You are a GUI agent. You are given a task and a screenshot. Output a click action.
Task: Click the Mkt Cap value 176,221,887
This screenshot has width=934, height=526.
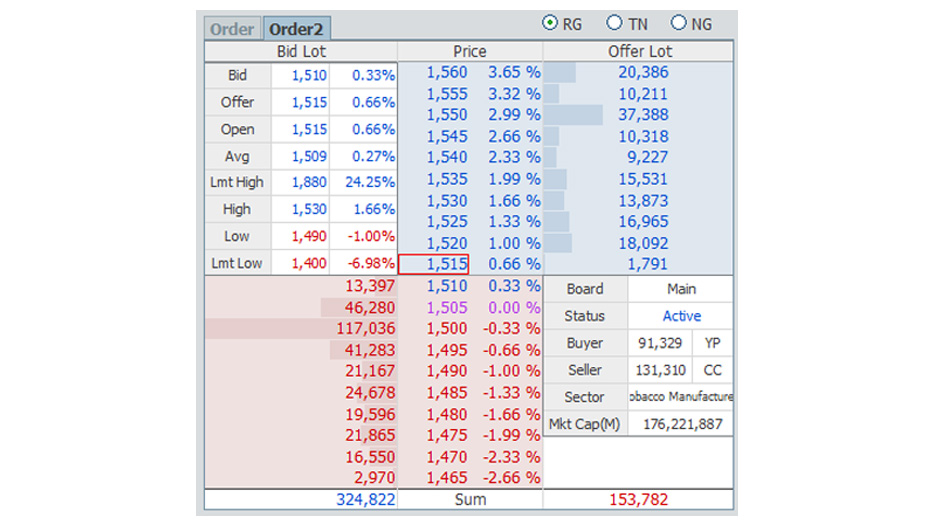[681, 424]
